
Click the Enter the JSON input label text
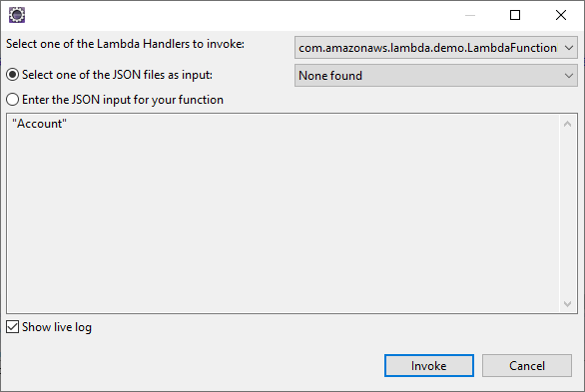point(123,100)
